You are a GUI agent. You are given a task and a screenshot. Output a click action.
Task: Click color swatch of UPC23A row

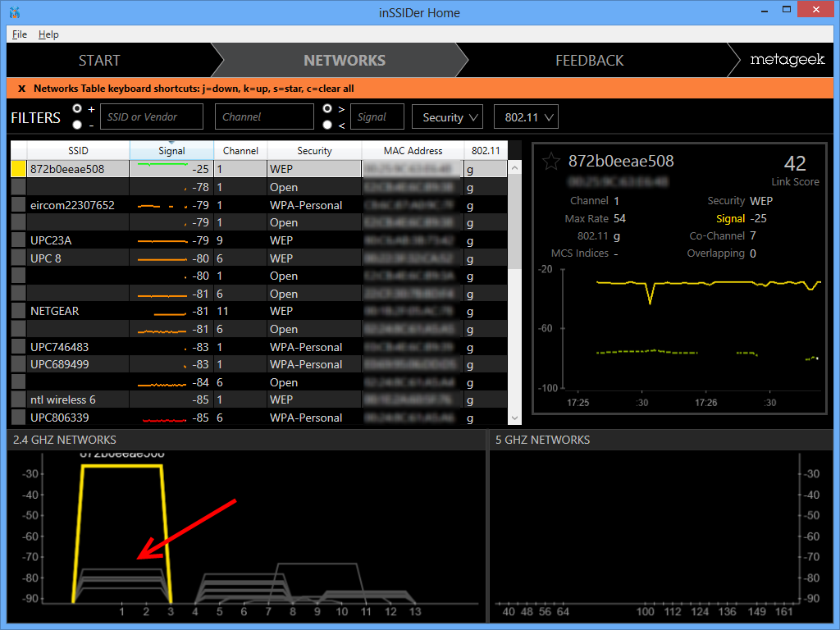(18, 240)
